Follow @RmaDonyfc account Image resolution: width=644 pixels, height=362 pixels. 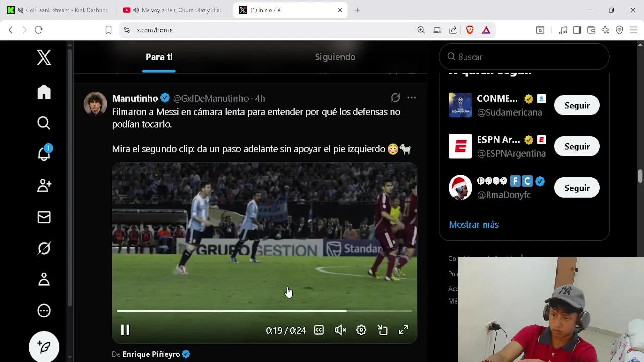[x=577, y=188]
